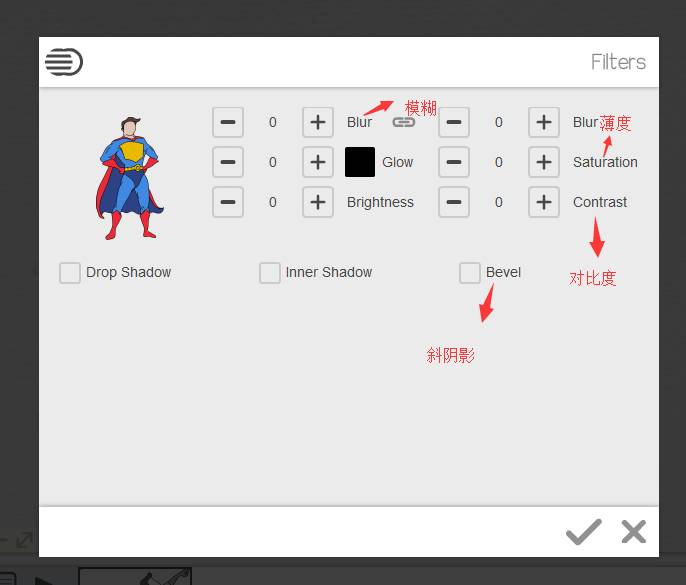This screenshot has height=585, width=686.
Task: Click the Brightness value field
Action: pyautogui.click(x=273, y=202)
